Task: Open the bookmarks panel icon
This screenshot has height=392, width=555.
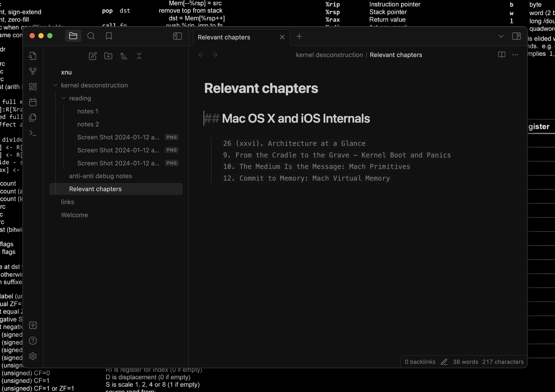Action: [x=109, y=36]
